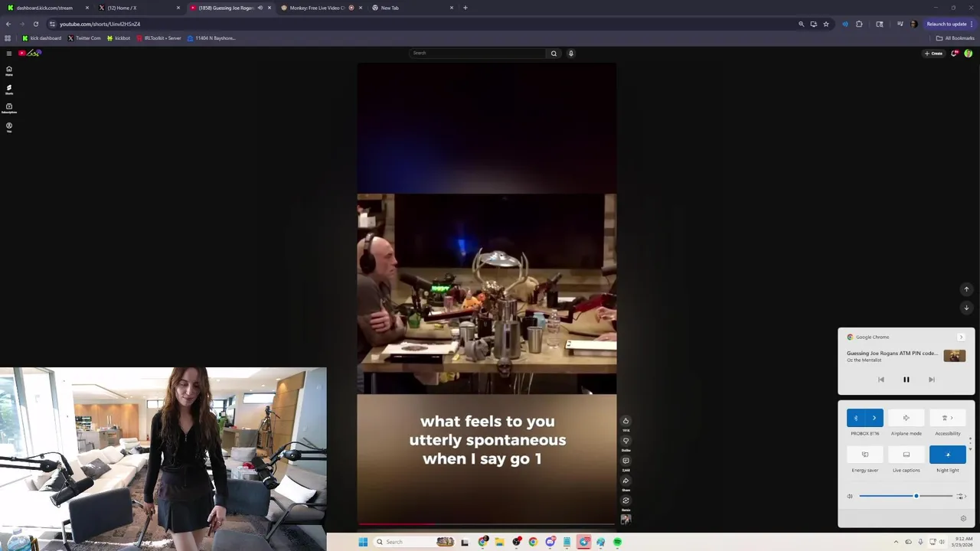
Task: Click the zoom magnifier in address bar
Action: point(802,24)
